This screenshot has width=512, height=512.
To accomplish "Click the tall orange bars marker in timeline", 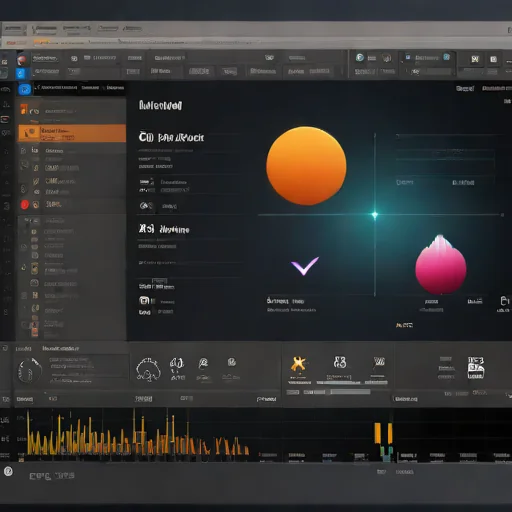I will click(x=384, y=433).
